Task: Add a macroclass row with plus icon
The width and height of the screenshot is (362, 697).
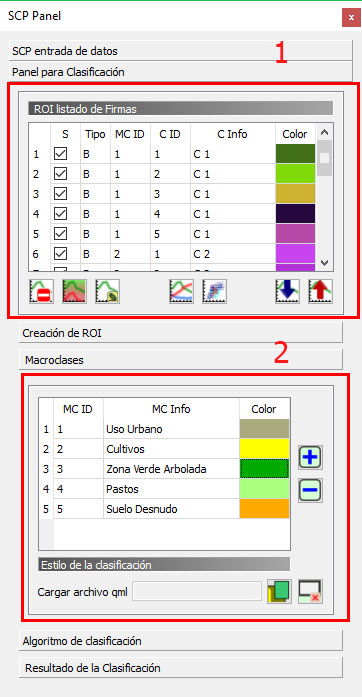Action: click(310, 457)
